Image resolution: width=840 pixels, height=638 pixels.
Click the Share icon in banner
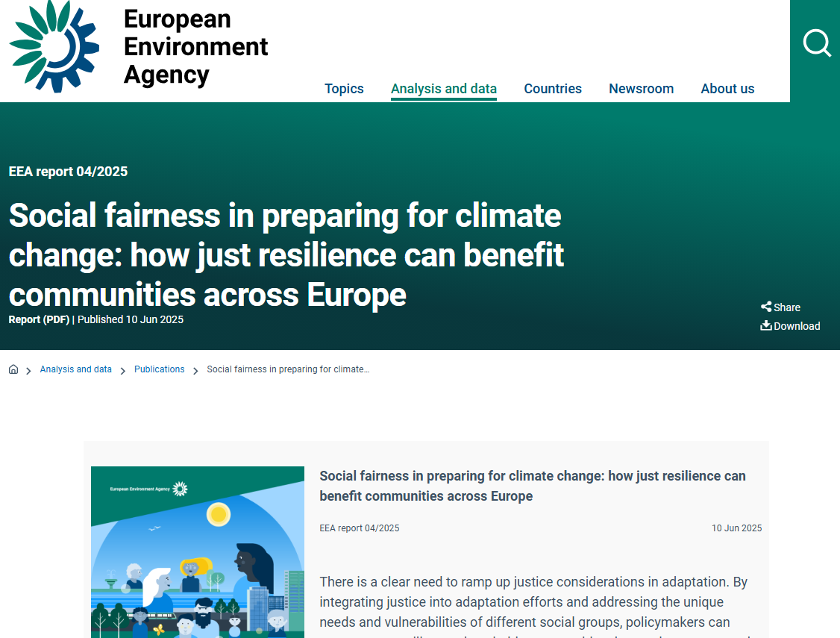[766, 307]
